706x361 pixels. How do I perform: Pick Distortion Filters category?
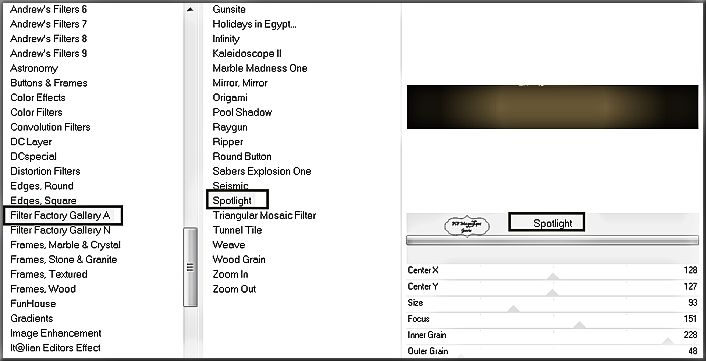[45, 171]
